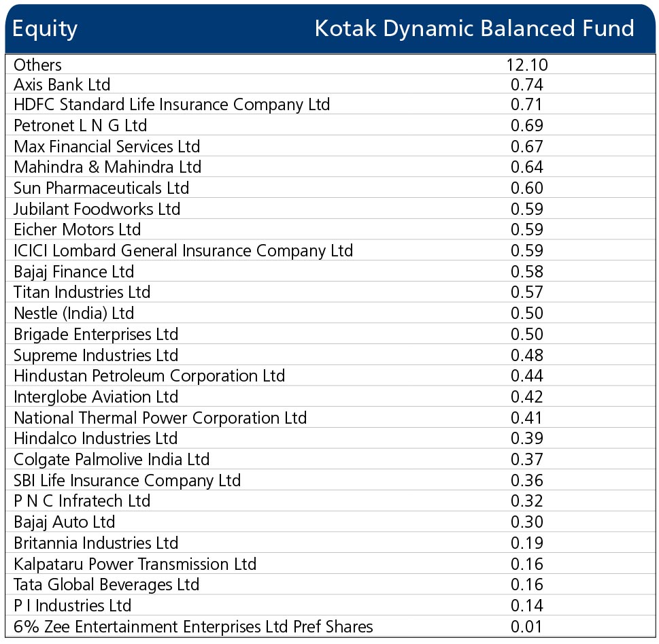Click the "0.71" value for HDFC Standard Life
659x644 pixels.
click(527, 104)
